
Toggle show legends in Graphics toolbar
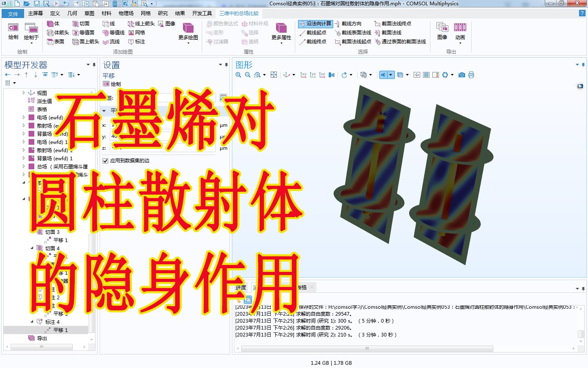[435, 75]
